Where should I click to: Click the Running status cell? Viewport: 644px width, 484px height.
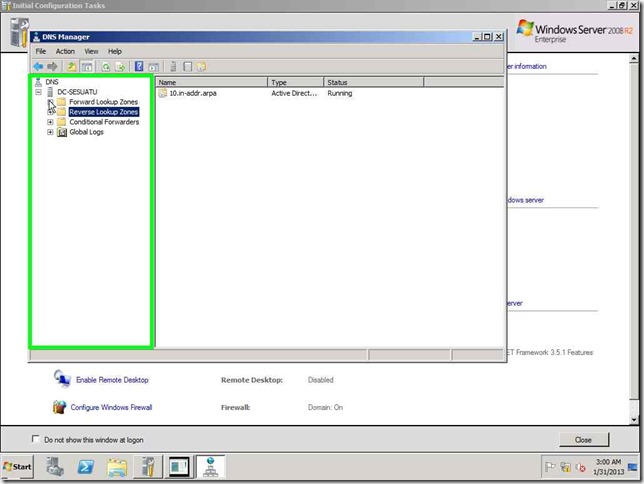340,93
